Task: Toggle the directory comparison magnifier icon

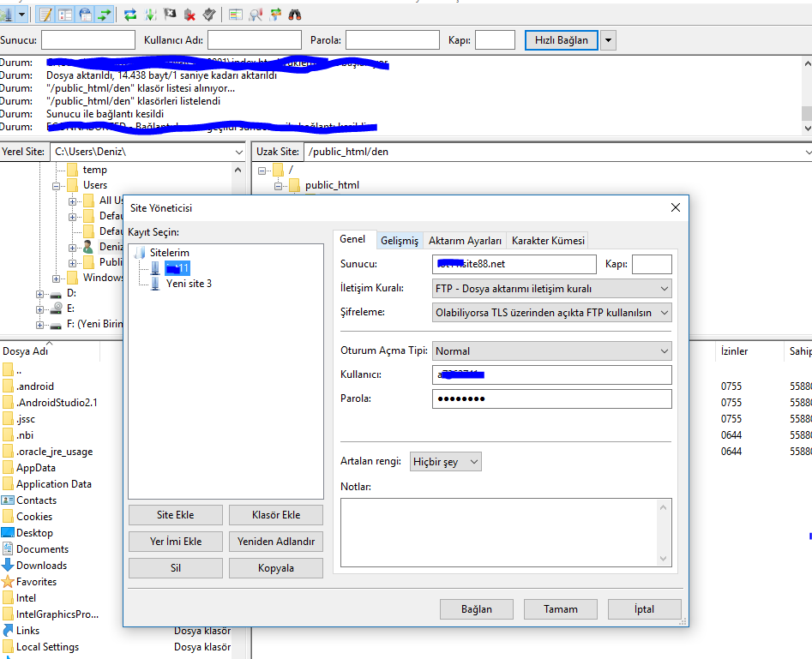Action: point(256,15)
